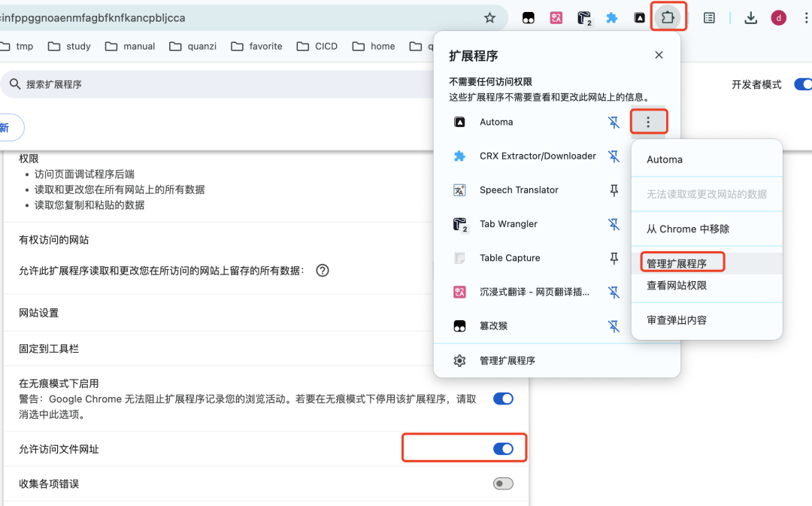
Task: Unpin Table Capture using its pin toggle
Action: point(614,258)
